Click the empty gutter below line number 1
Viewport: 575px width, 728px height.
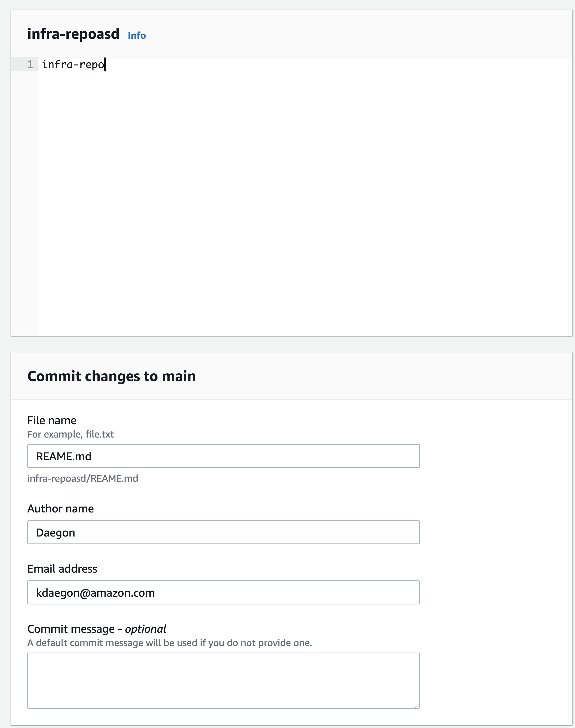pos(25,202)
